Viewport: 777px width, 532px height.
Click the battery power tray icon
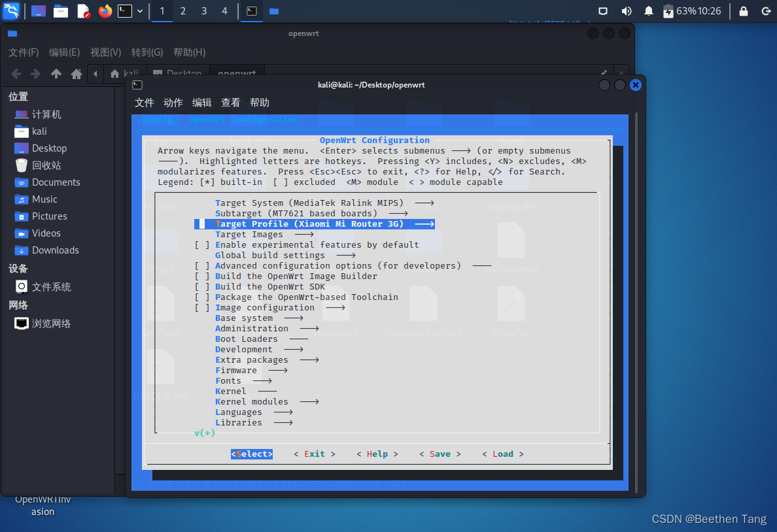tap(668, 11)
